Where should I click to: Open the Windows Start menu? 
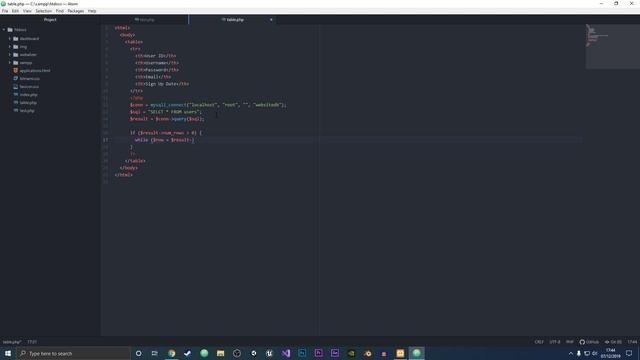pyautogui.click(x=8, y=353)
